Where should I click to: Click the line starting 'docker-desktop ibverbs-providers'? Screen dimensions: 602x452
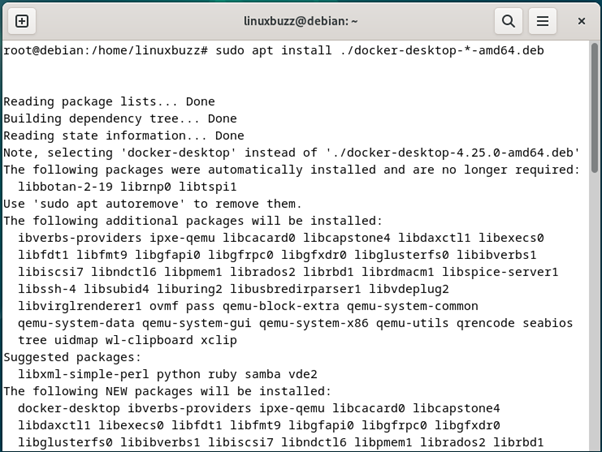[x=259, y=408]
